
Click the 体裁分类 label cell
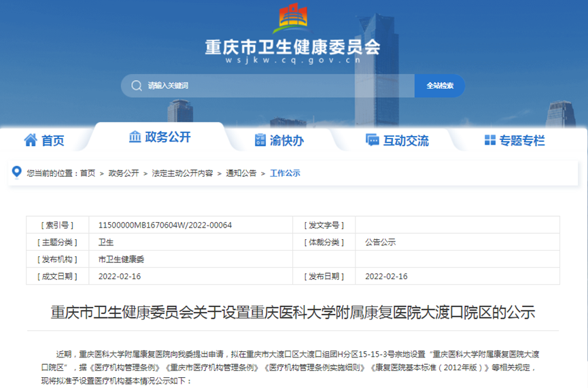[324, 242]
